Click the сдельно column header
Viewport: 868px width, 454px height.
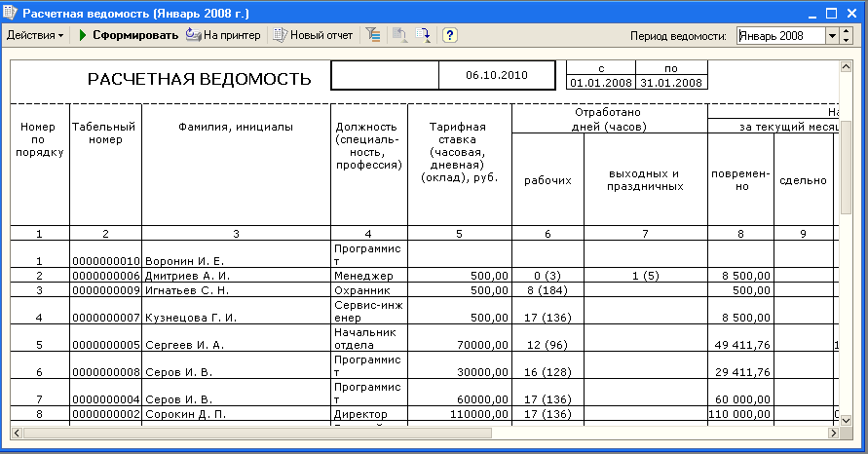point(804,180)
